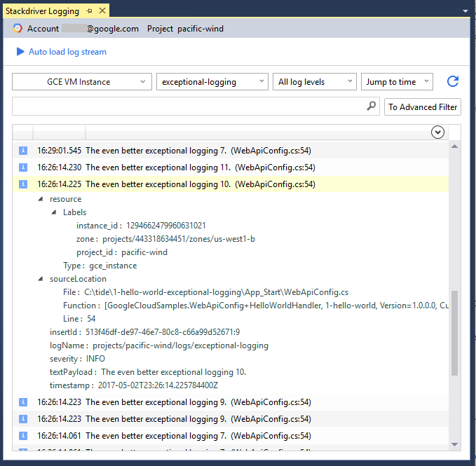Click the Auto load log stream link
The width and height of the screenshot is (476, 466).
(67, 52)
